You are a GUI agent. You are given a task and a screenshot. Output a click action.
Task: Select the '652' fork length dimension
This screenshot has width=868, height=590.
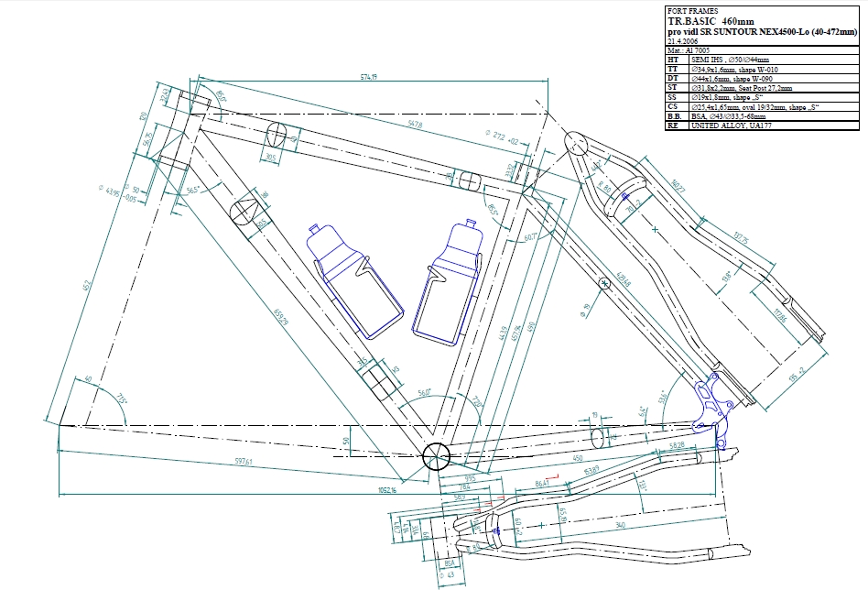tap(86, 286)
